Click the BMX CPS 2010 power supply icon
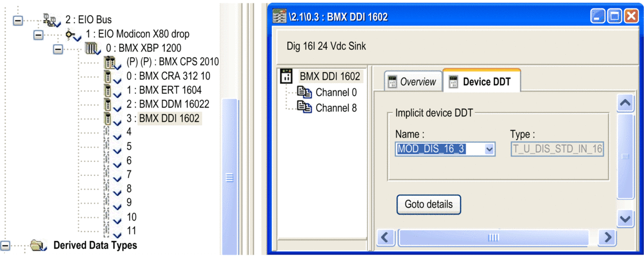 tap(112, 63)
